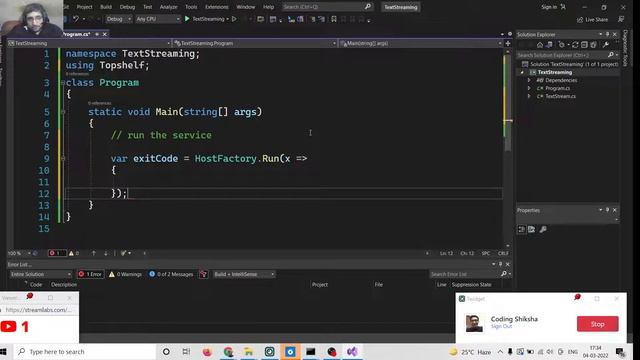Click the feedback icon beside Live Share
This screenshot has height=360, width=640.
(x=621, y=19)
